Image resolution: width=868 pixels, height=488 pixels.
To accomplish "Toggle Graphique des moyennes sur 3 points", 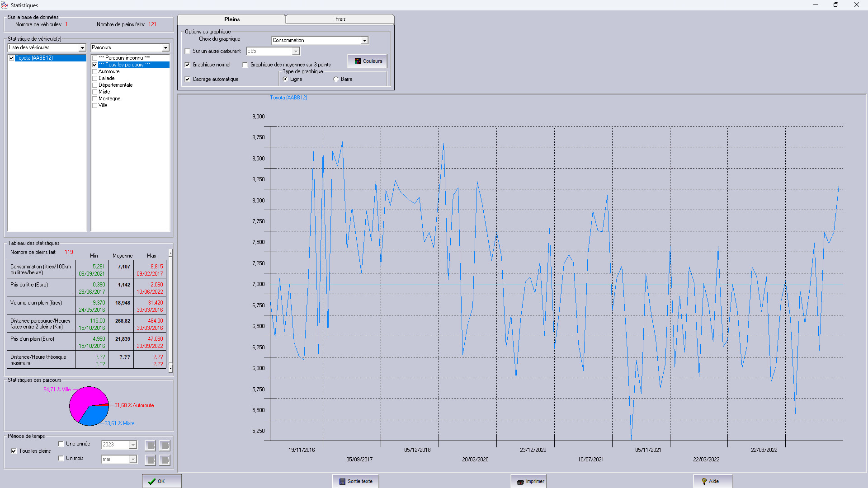I will [245, 65].
